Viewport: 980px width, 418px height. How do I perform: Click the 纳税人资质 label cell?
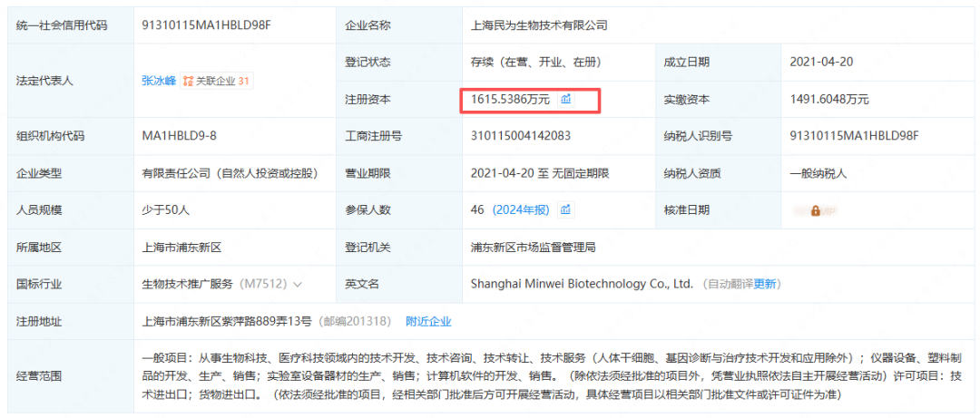point(718,173)
